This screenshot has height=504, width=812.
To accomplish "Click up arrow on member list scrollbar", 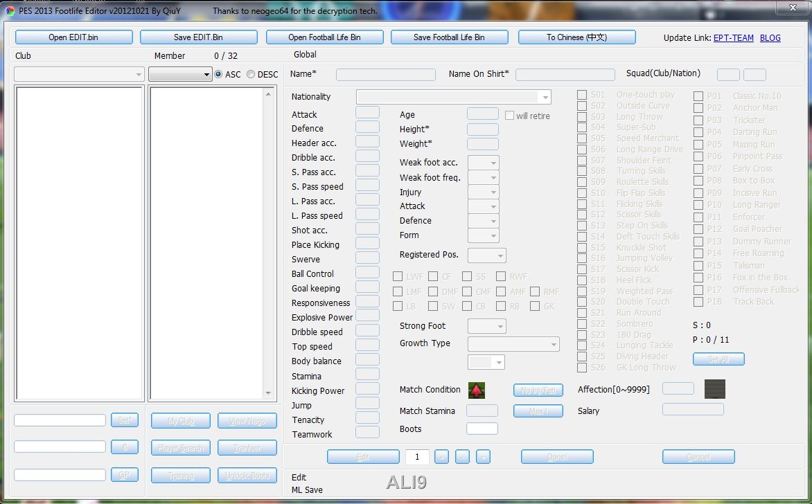I will (268, 94).
